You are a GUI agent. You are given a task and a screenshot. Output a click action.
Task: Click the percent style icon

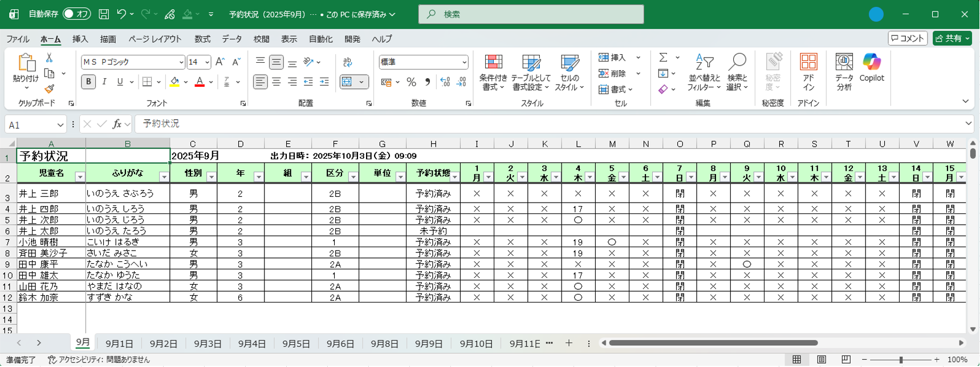click(411, 82)
